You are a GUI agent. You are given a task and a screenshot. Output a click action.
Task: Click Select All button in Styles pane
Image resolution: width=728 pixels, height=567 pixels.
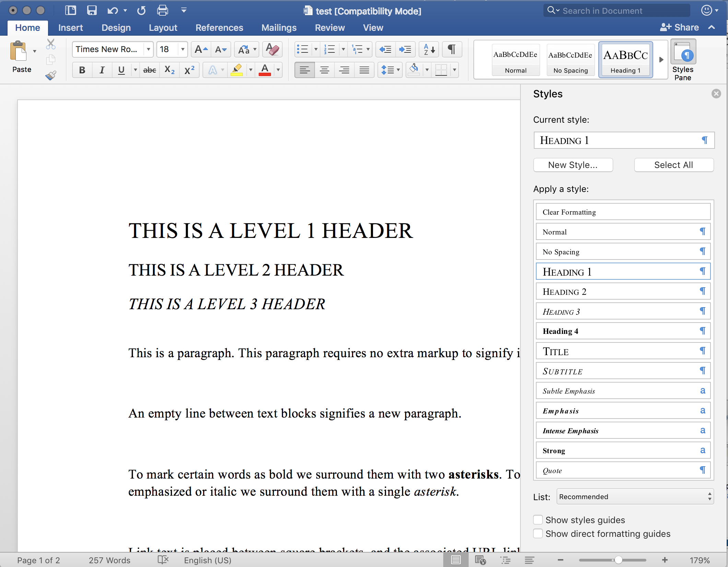[674, 165]
